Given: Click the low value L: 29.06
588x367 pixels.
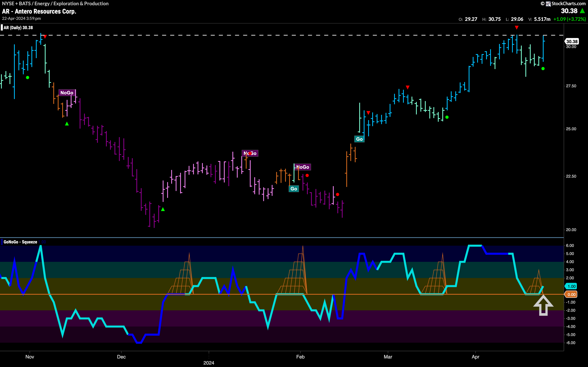Looking at the screenshot, I should [514, 19].
